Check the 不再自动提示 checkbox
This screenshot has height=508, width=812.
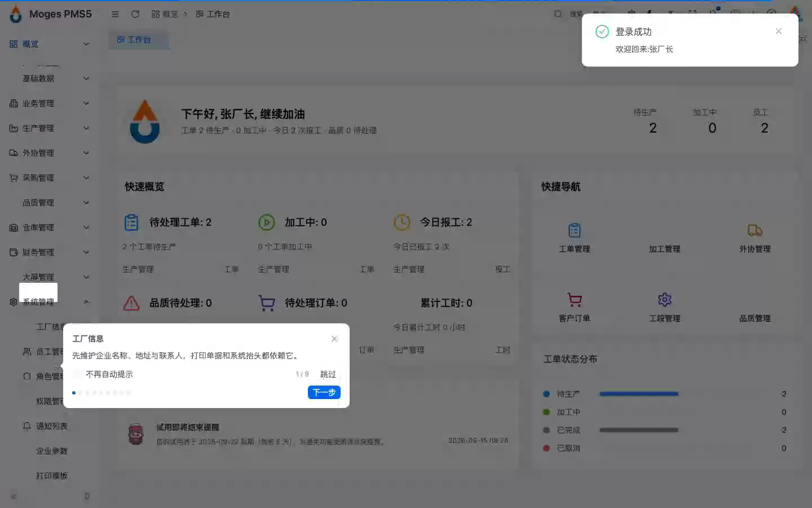(x=77, y=374)
